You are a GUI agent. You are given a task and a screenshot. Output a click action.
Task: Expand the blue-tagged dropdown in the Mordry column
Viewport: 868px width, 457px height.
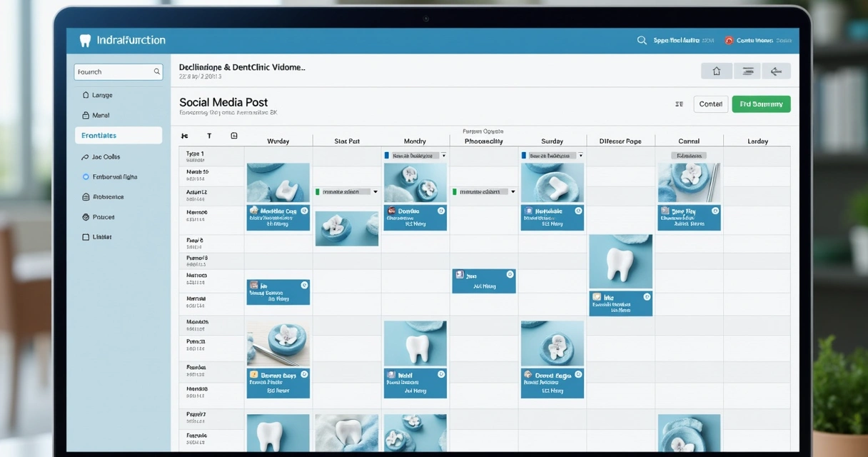click(x=443, y=155)
